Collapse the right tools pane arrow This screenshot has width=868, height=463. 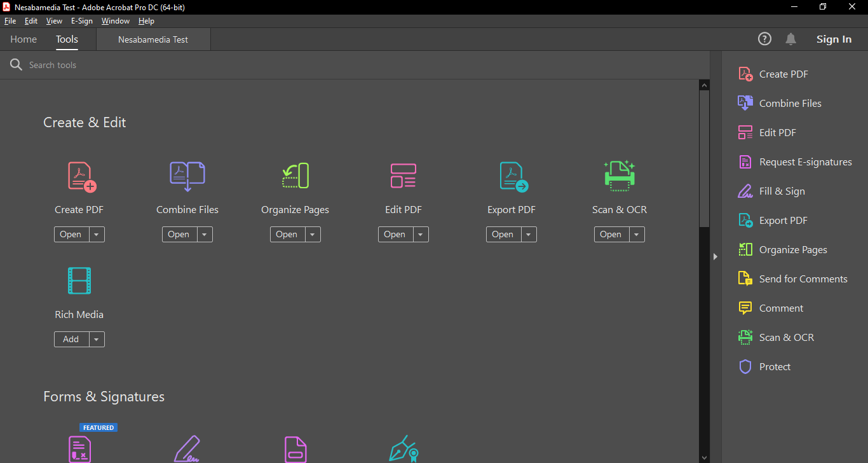point(715,256)
